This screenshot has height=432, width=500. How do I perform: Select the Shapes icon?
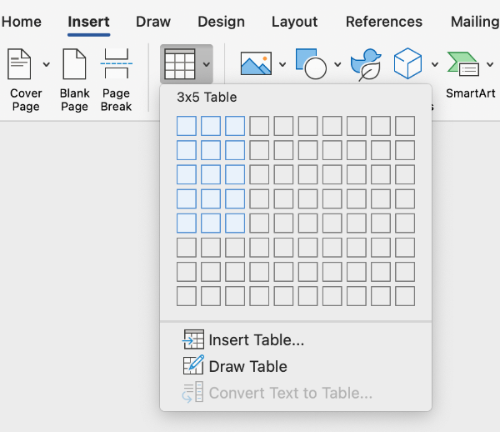(311, 64)
